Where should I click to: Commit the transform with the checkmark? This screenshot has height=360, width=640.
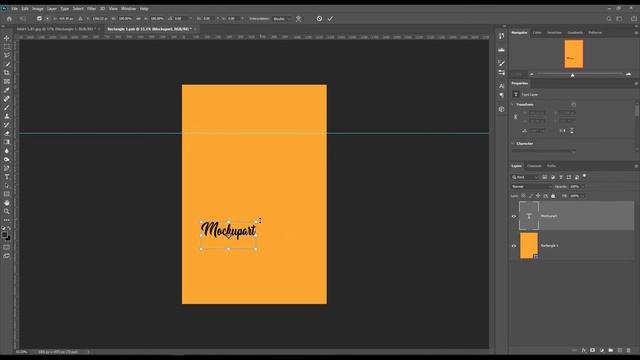330,18
